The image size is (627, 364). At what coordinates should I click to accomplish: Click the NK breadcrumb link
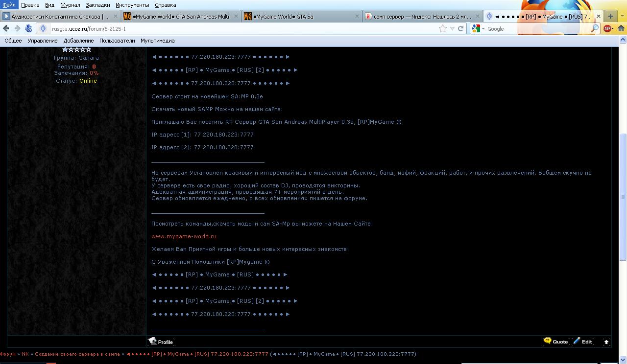25,354
